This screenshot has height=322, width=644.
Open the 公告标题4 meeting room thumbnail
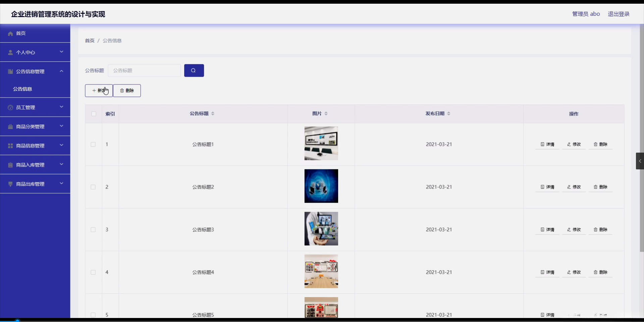click(x=321, y=271)
